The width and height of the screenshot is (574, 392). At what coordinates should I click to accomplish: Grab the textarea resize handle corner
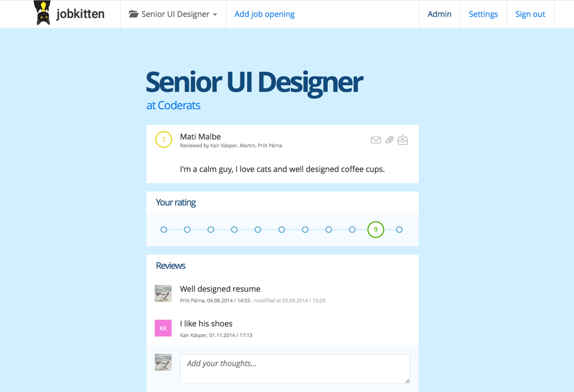tap(407, 381)
